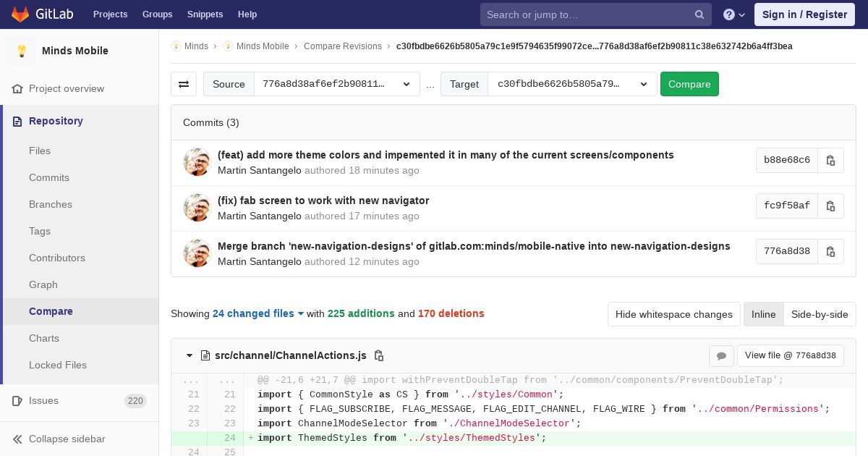Open the Target revision dropdown
Image resolution: width=868 pixels, height=456 pixels.
point(571,84)
